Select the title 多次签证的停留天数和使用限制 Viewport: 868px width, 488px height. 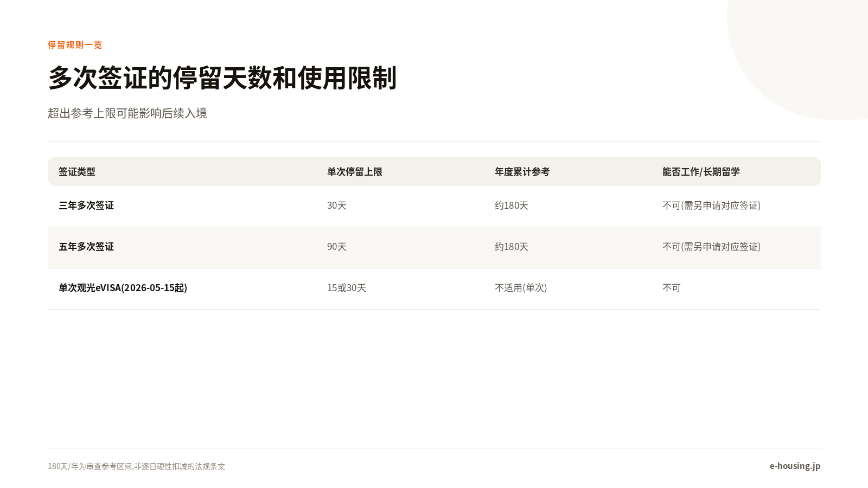(222, 78)
